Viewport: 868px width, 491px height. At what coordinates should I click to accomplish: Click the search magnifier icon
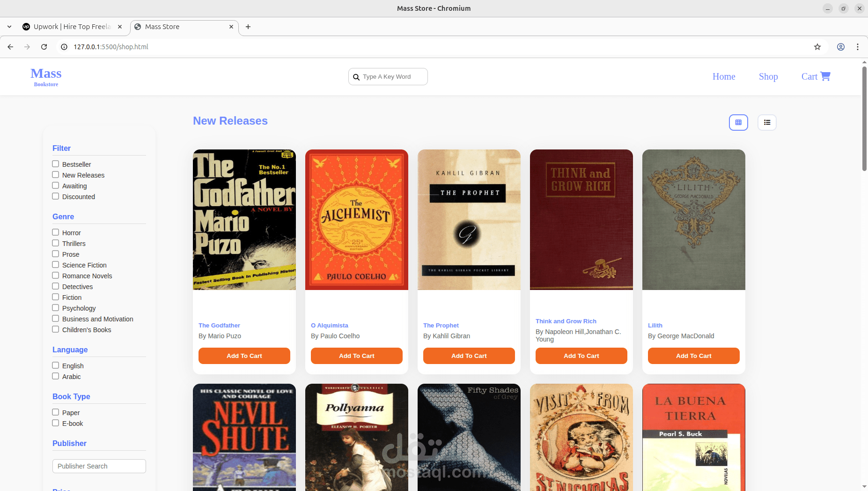[356, 77]
